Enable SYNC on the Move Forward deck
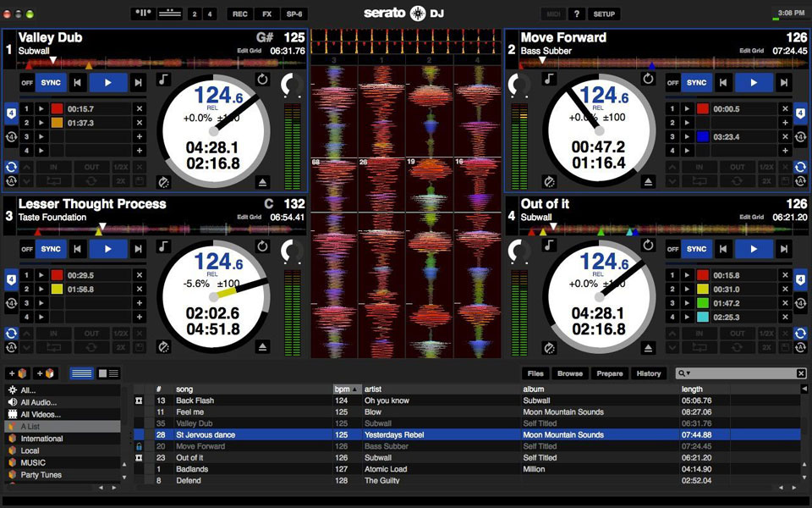The height and width of the screenshot is (508, 812). 696,82
